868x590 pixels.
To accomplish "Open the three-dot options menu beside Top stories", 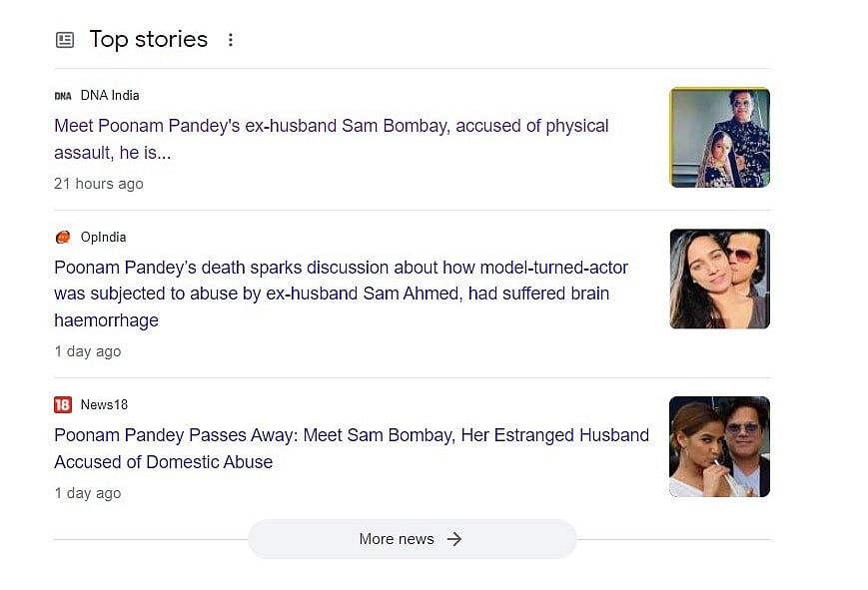I will pos(231,40).
